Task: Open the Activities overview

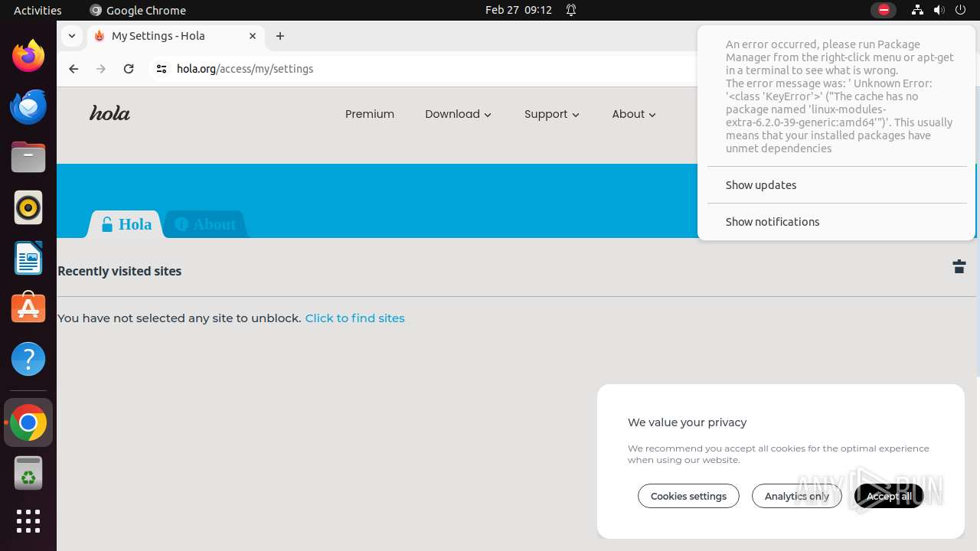Action: coord(38,10)
